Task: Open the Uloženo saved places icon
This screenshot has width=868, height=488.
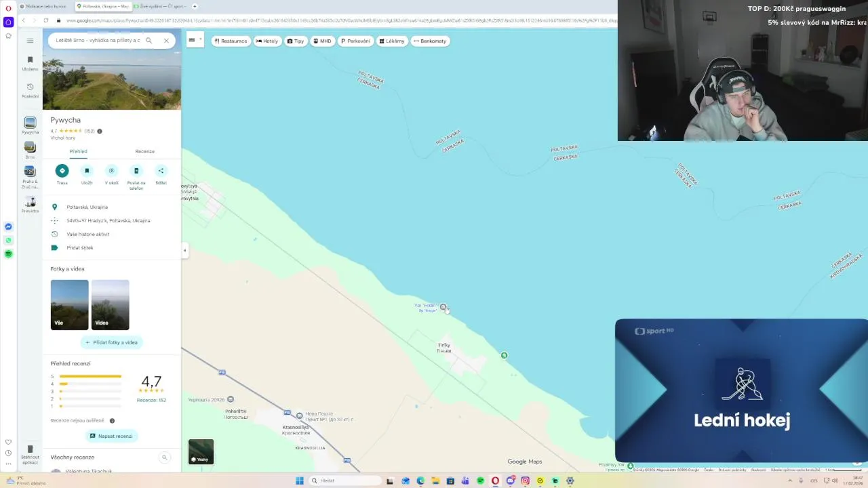Action: pos(30,63)
